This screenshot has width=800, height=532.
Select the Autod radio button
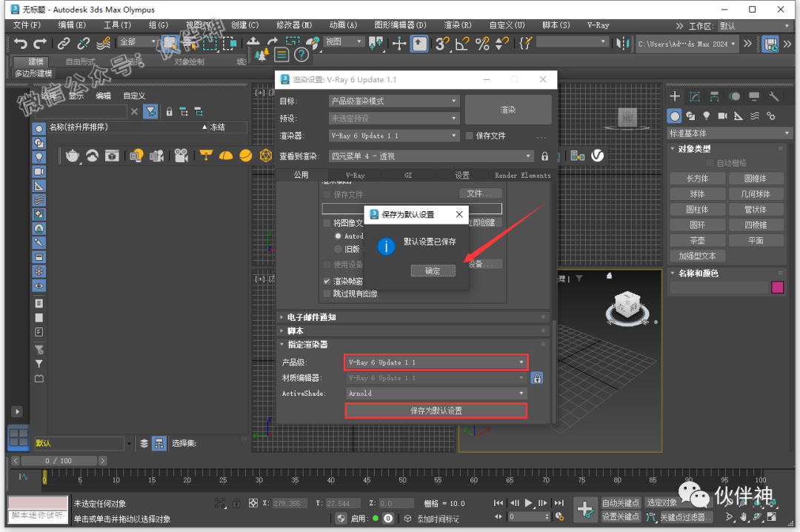[x=338, y=236]
